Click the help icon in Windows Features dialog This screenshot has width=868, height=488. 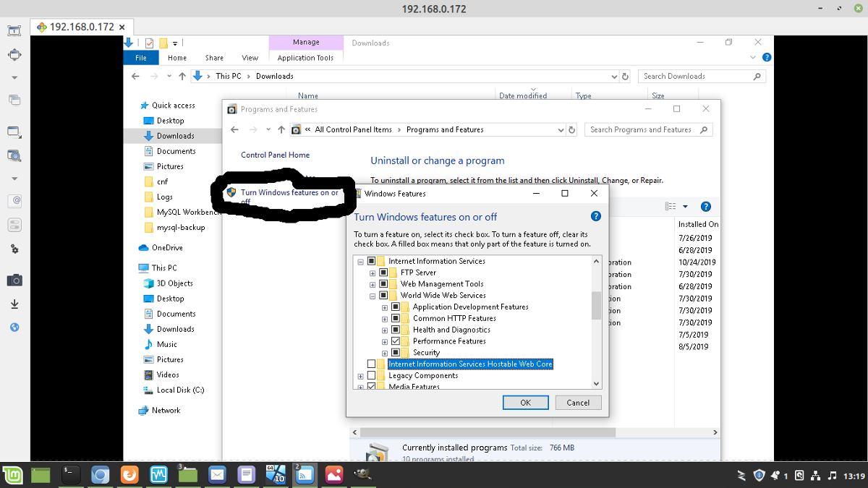[596, 216]
